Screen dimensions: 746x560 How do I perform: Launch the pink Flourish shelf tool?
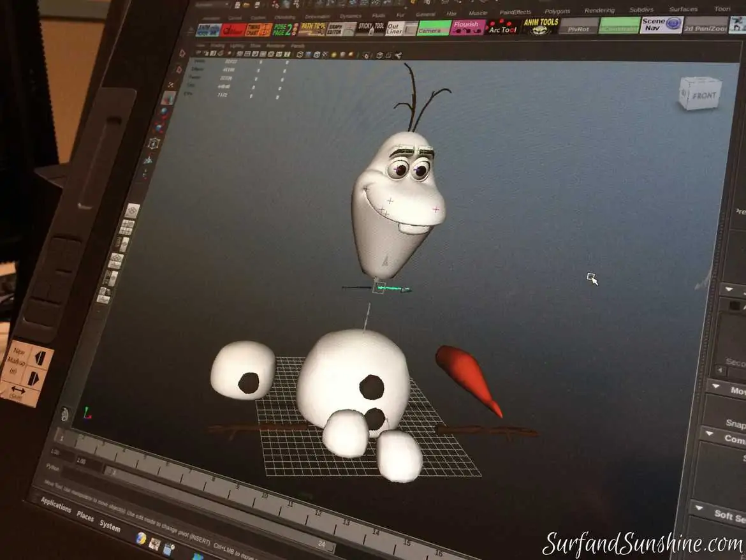(466, 27)
